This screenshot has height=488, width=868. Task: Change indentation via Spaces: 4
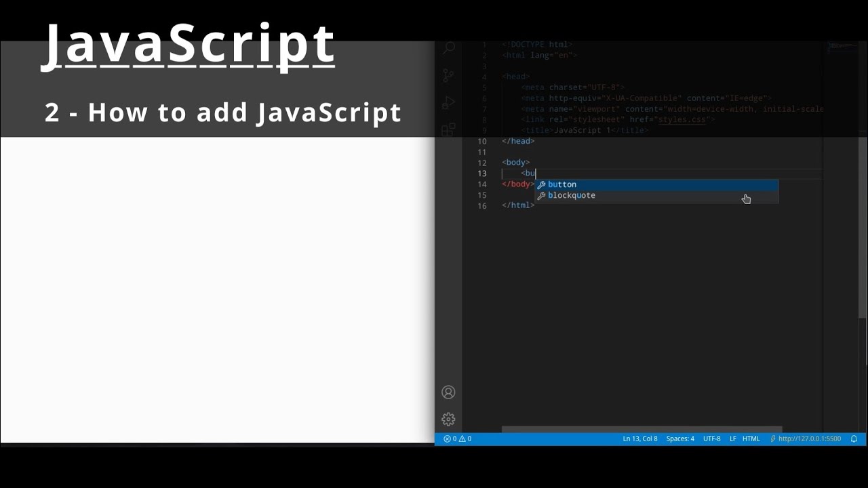[x=680, y=439]
